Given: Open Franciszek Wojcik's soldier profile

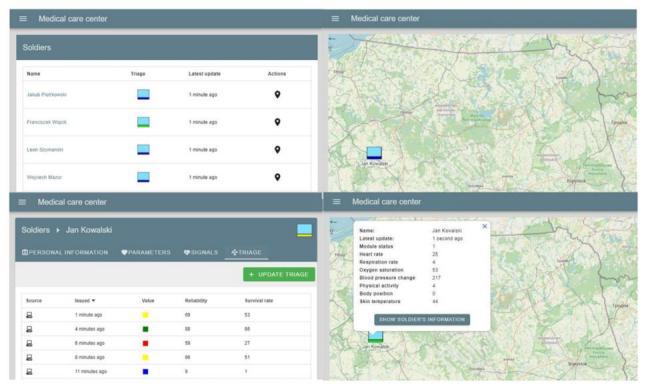Looking at the screenshot, I should point(47,122).
